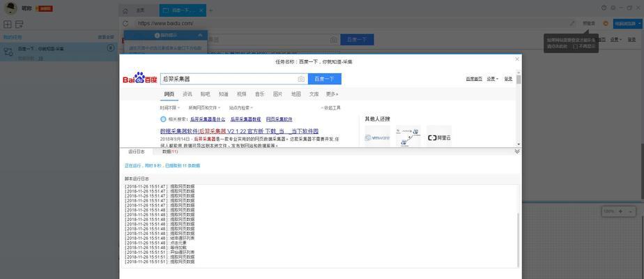
Task: Select the 视频 search tab
Action: (x=241, y=94)
